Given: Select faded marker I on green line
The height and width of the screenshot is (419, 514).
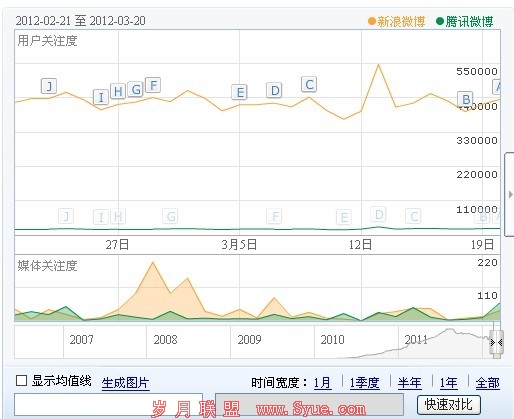Looking at the screenshot, I should click(x=101, y=217).
